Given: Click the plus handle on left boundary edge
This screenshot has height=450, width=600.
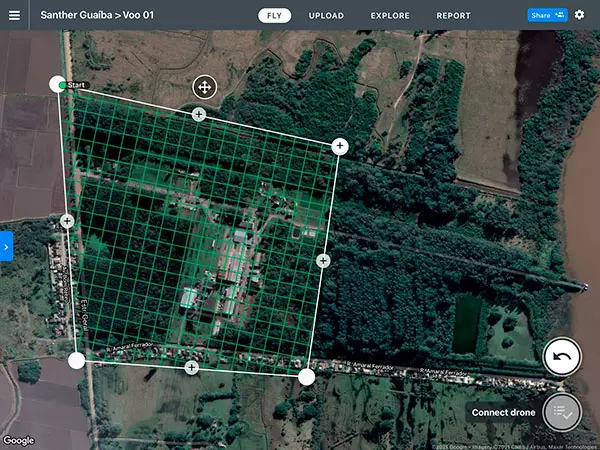Looking at the screenshot, I should pyautogui.click(x=67, y=221).
